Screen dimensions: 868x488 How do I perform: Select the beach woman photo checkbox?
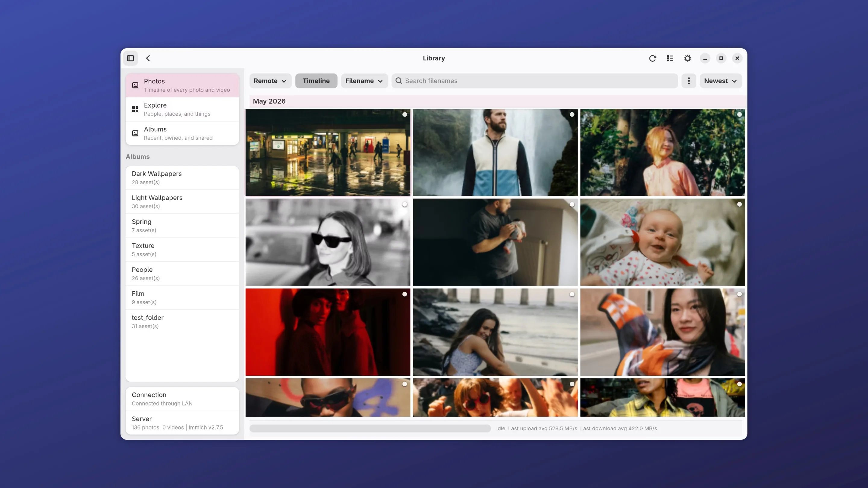572,294
